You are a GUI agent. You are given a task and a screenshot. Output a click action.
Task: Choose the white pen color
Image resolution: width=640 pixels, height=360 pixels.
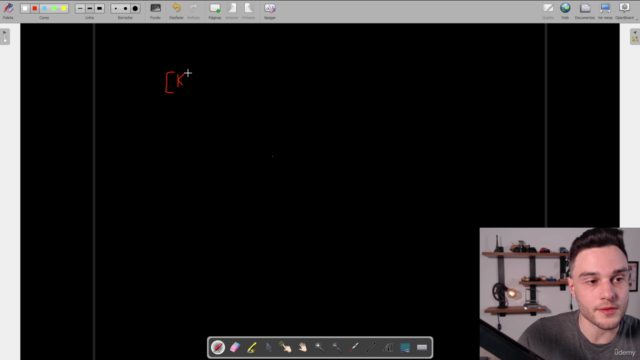pyautogui.click(x=25, y=8)
